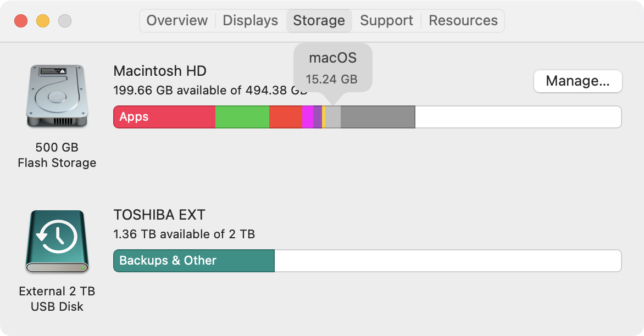Click the yellow minimize window button
This screenshot has height=336, width=644.
[x=43, y=21]
